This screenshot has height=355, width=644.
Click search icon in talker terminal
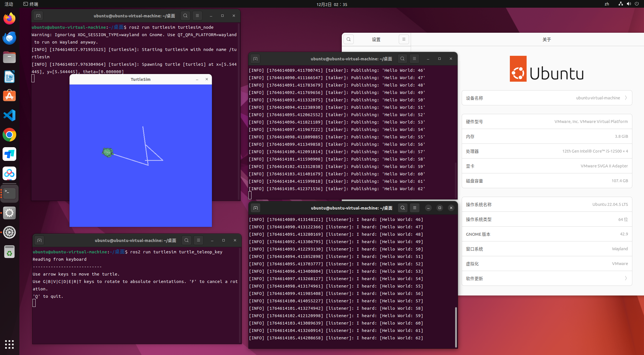(402, 59)
